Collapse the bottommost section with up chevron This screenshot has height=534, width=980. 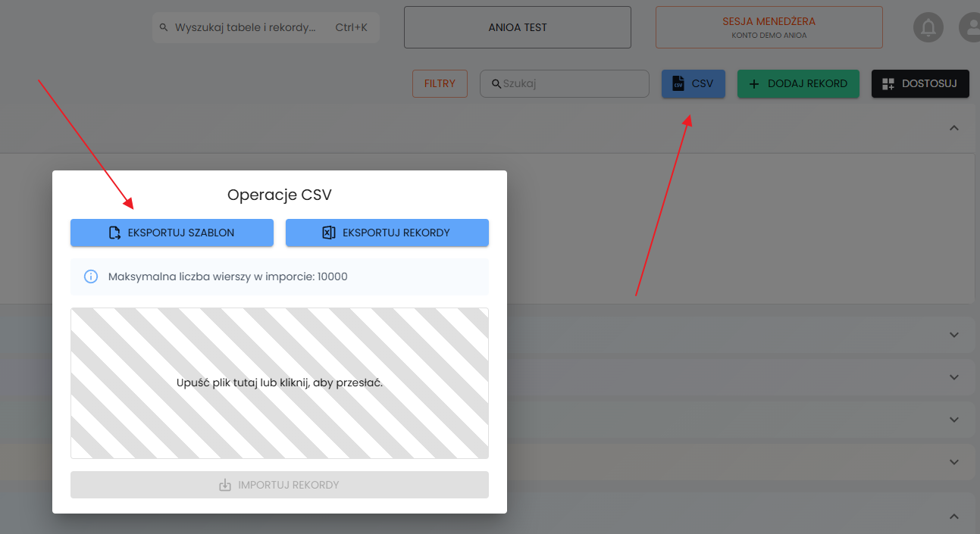pyautogui.click(x=954, y=517)
